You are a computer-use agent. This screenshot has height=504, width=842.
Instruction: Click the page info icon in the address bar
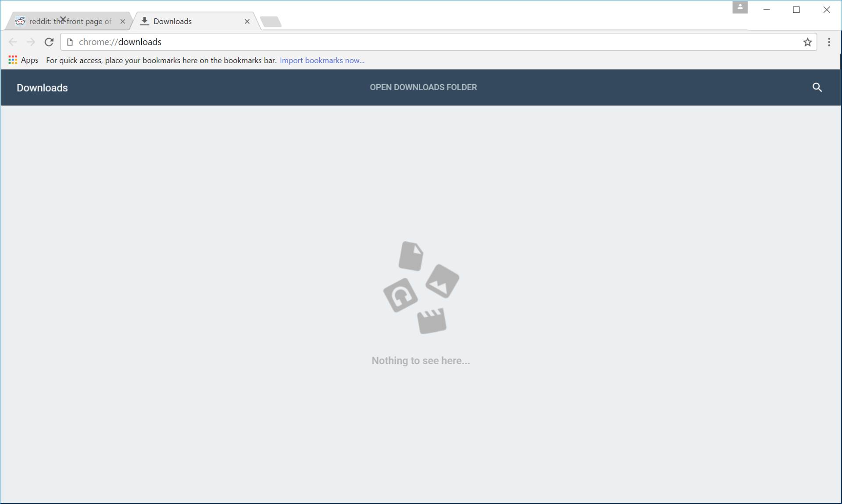point(70,42)
